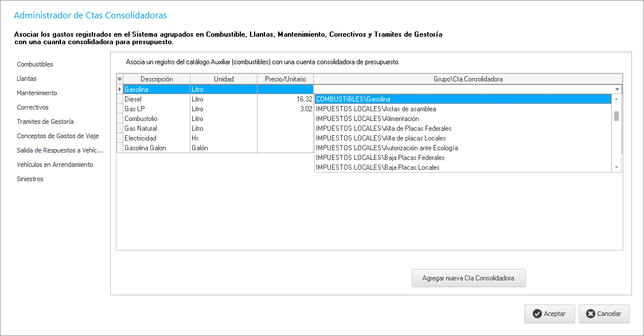Switch to Mantenimiento category

point(37,93)
